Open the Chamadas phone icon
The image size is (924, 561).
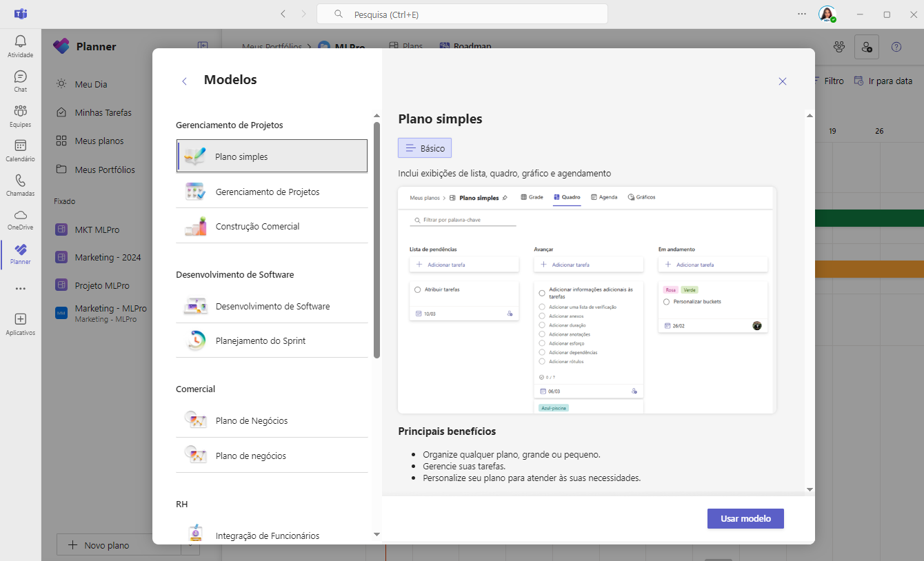point(21,181)
